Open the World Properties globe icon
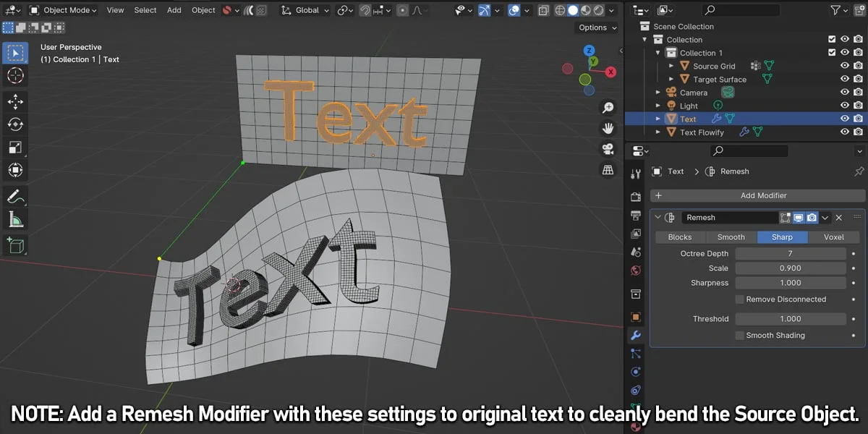This screenshot has height=434, width=868. point(635,270)
